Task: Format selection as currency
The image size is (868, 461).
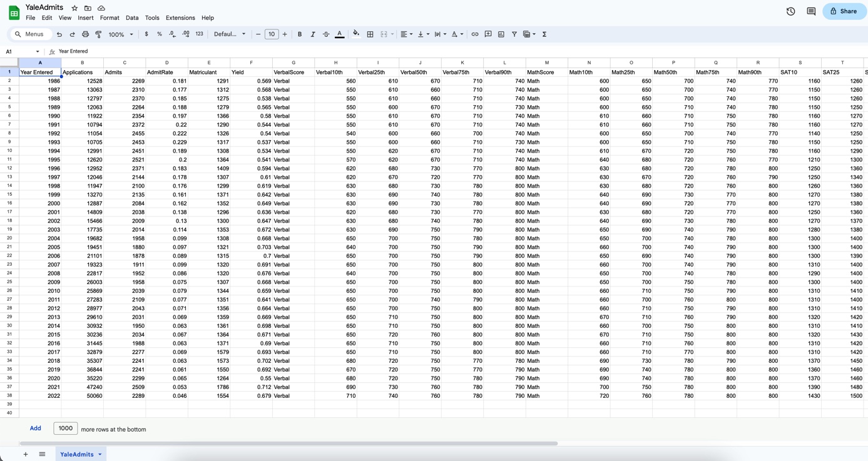Action: pos(146,34)
